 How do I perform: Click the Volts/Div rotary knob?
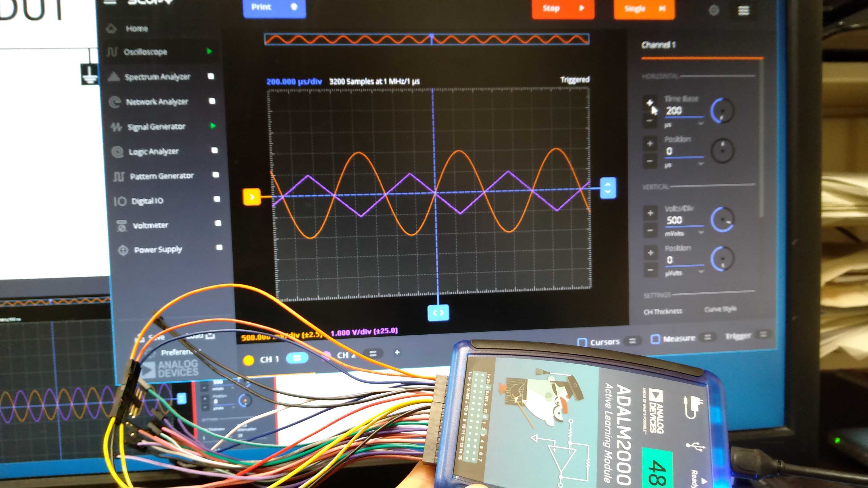click(723, 219)
